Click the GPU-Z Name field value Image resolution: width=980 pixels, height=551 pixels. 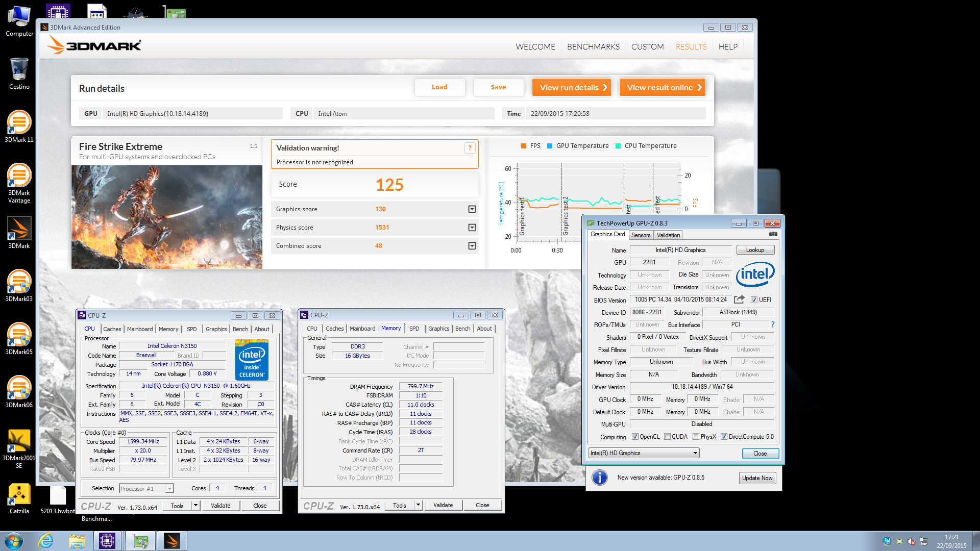(x=680, y=250)
